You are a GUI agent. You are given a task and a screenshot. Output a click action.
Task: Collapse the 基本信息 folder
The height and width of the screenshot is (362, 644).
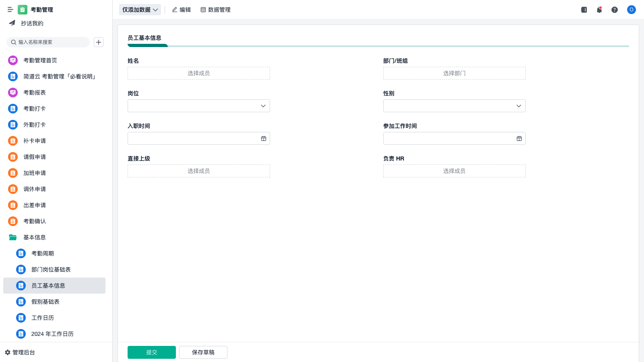click(13, 237)
